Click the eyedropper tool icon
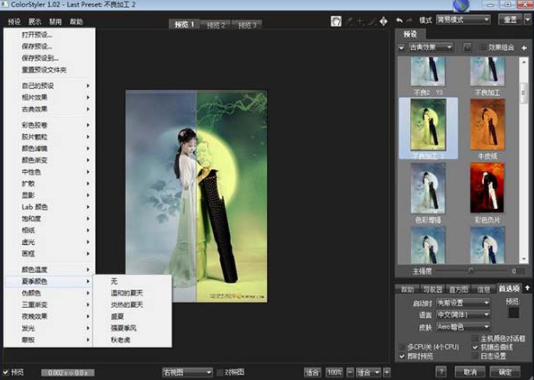The image size is (534, 380). 349,21
